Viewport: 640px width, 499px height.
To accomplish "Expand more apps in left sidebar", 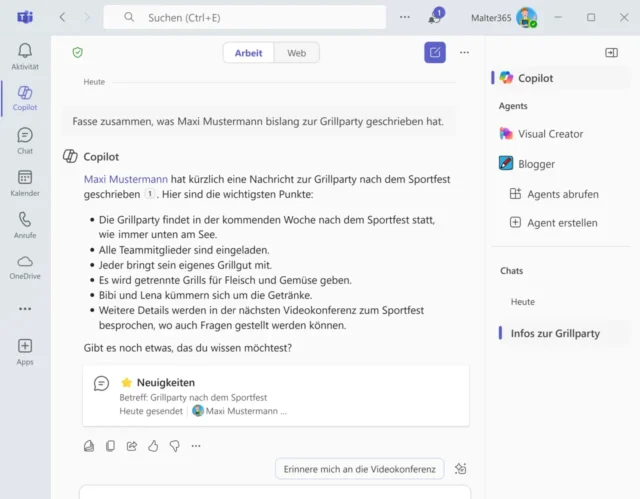I will (25, 309).
